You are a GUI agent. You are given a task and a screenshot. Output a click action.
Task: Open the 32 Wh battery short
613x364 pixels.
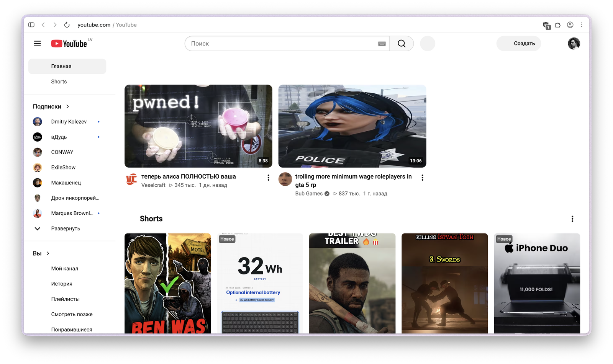click(x=260, y=283)
